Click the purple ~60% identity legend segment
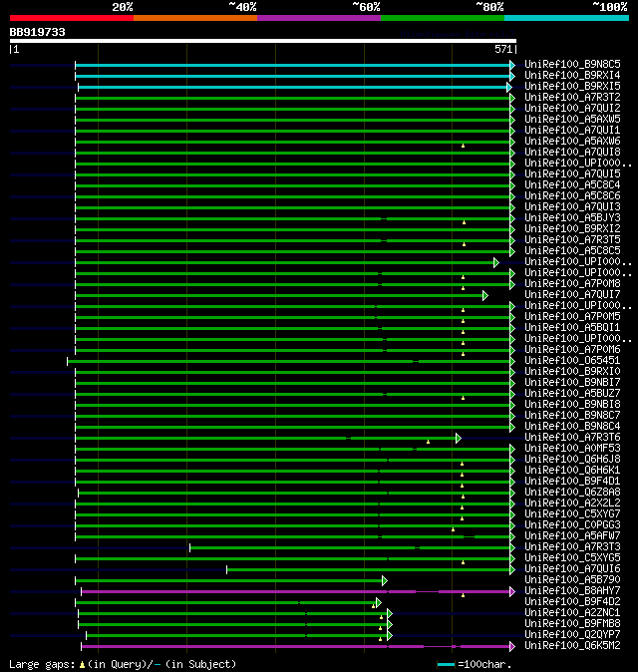The height and width of the screenshot is (672, 638). pos(319,18)
